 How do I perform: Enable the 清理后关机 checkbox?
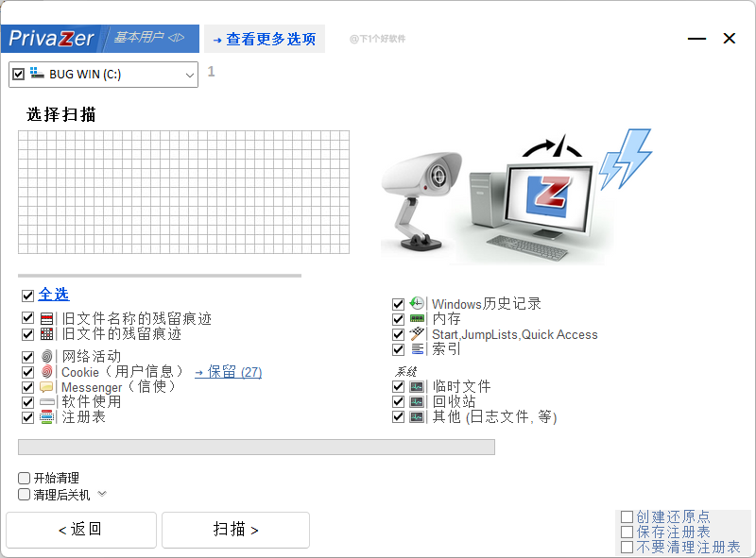[x=25, y=495]
